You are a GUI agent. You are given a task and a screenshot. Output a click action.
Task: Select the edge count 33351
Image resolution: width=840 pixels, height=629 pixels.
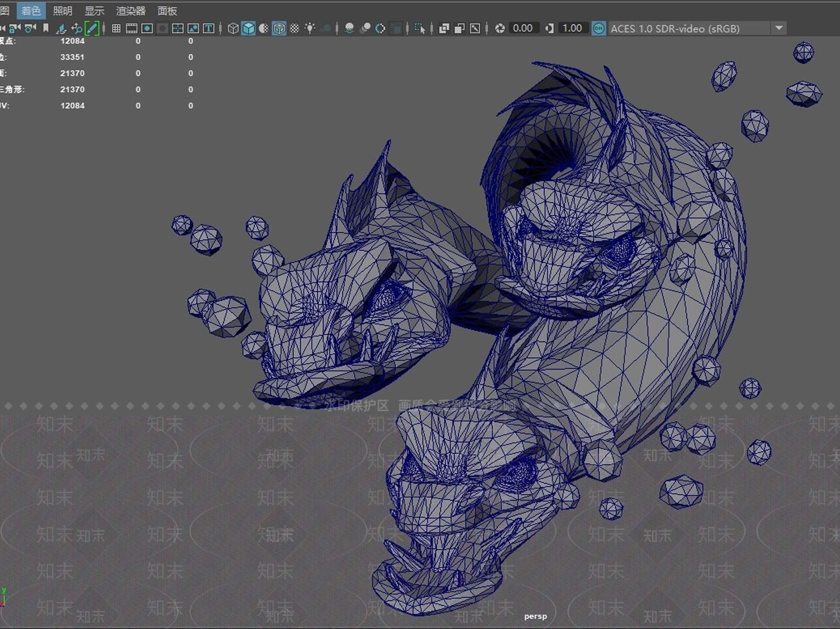tap(72, 57)
